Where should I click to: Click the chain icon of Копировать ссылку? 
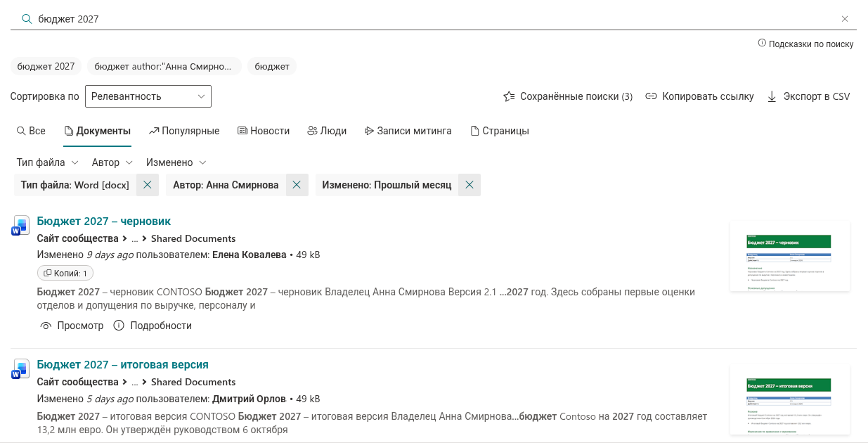[x=652, y=96]
